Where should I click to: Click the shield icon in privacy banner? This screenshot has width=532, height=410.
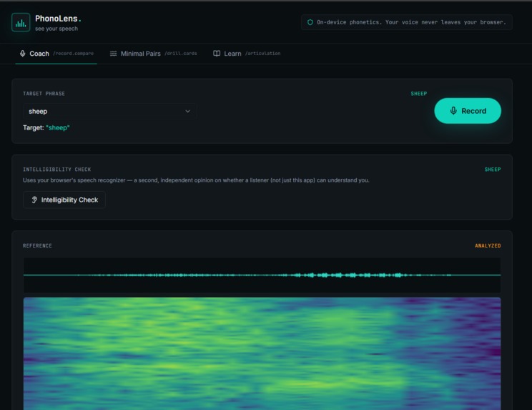[310, 22]
